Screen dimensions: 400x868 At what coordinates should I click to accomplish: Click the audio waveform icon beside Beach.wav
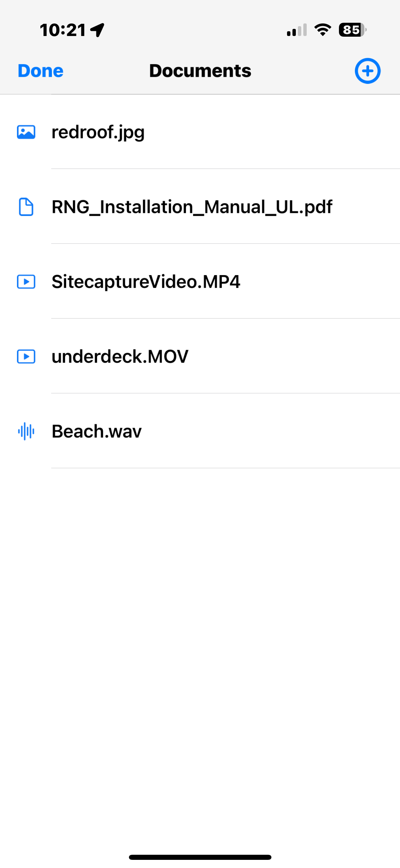pyautogui.click(x=26, y=431)
